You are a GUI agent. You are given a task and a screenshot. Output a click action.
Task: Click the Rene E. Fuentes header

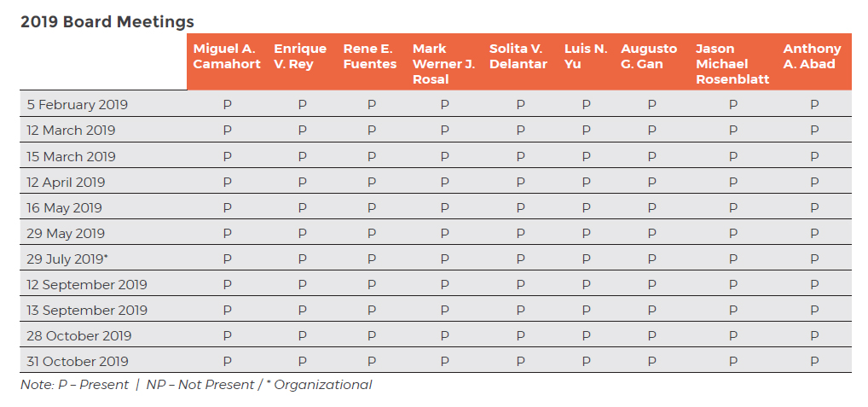click(x=370, y=56)
